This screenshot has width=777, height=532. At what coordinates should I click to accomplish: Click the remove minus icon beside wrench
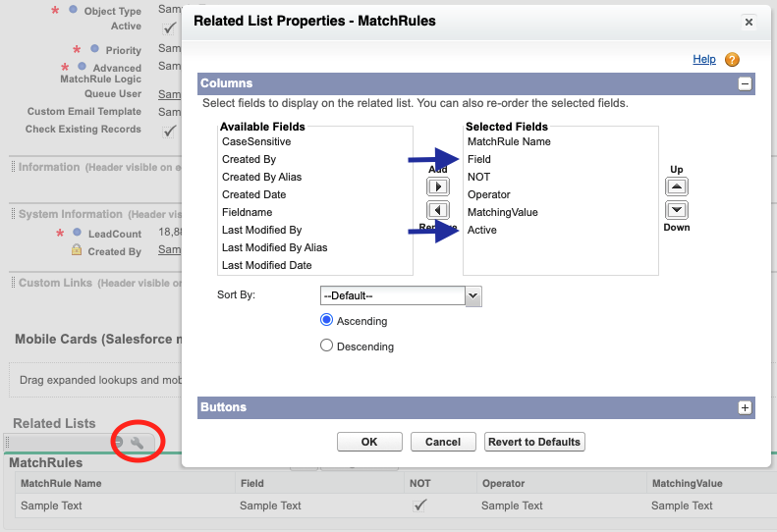(x=118, y=443)
